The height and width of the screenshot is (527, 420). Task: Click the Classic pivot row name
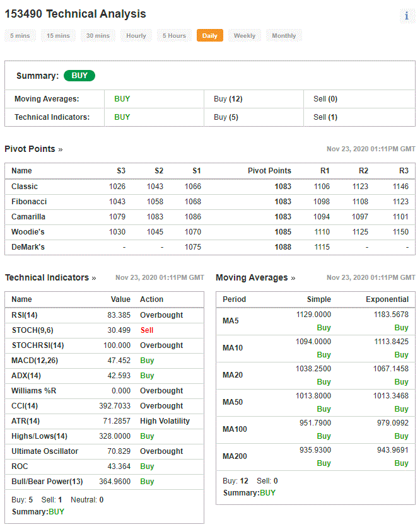(25, 187)
